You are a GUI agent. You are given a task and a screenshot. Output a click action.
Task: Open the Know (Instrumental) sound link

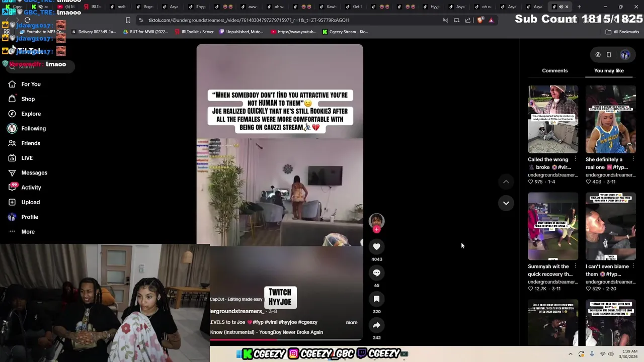pyautogui.click(x=266, y=332)
